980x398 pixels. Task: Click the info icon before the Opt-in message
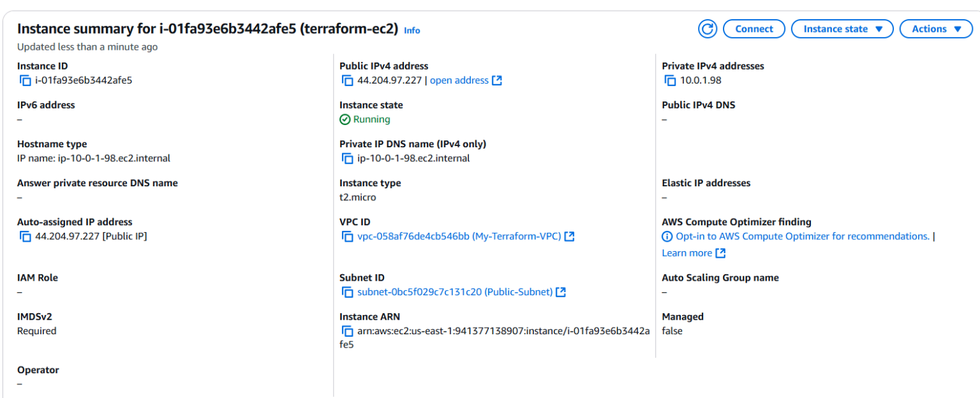pyautogui.click(x=667, y=236)
